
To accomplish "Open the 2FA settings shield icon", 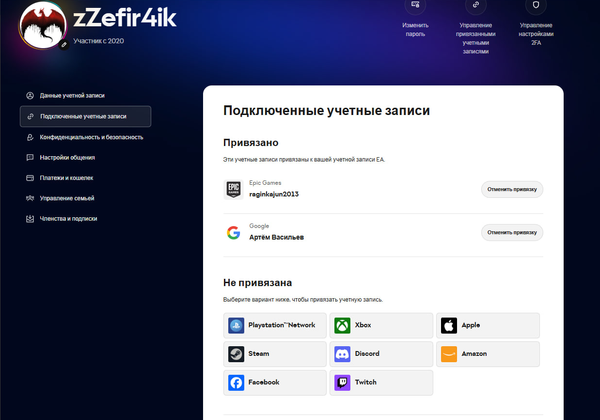I will pos(540,6).
